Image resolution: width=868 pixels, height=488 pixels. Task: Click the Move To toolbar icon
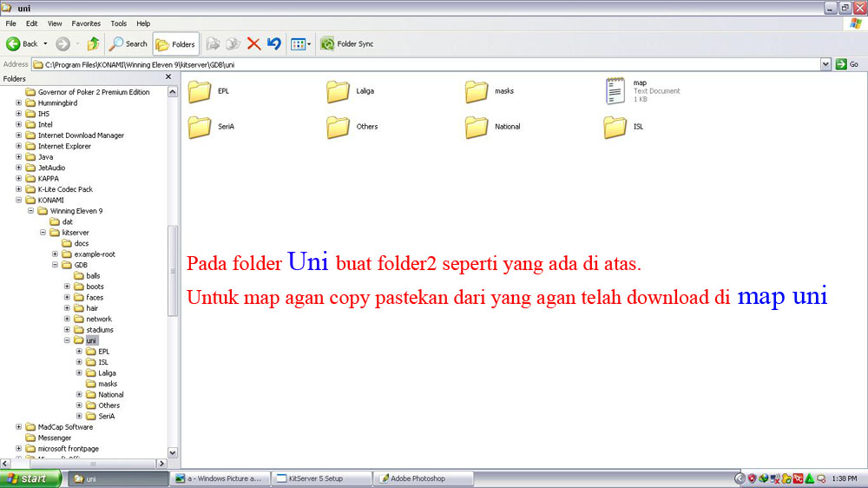coord(213,43)
